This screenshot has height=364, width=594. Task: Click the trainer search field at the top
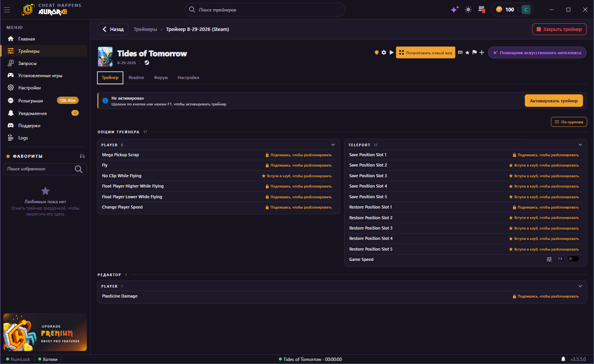tap(265, 10)
